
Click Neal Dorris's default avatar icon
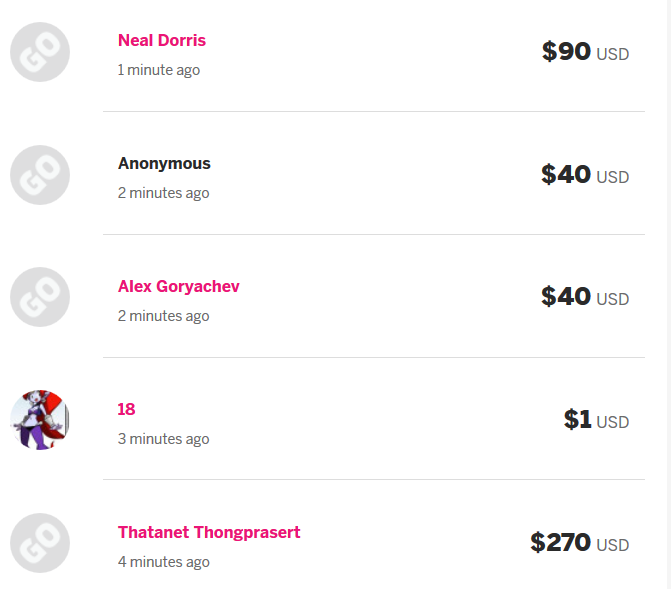click(40, 52)
